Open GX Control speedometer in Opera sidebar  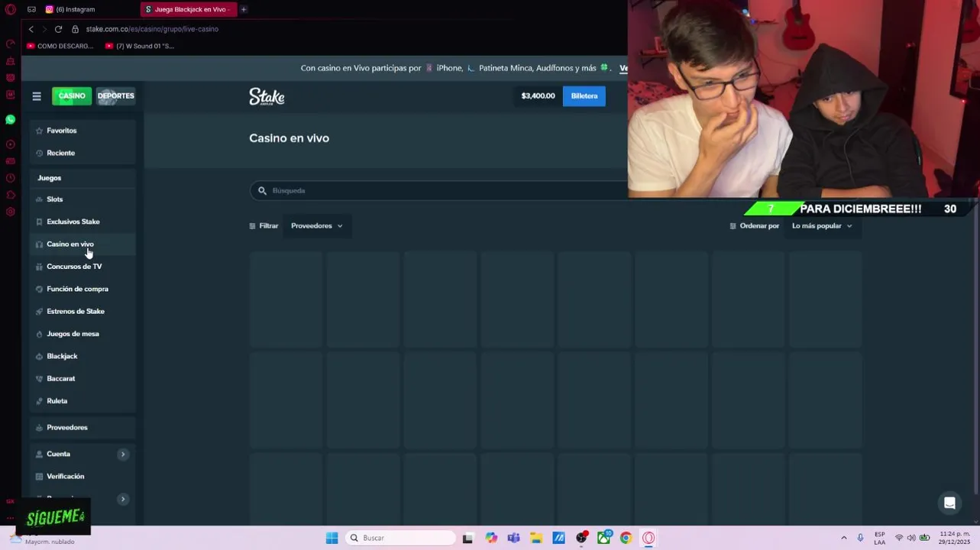[x=10, y=44]
